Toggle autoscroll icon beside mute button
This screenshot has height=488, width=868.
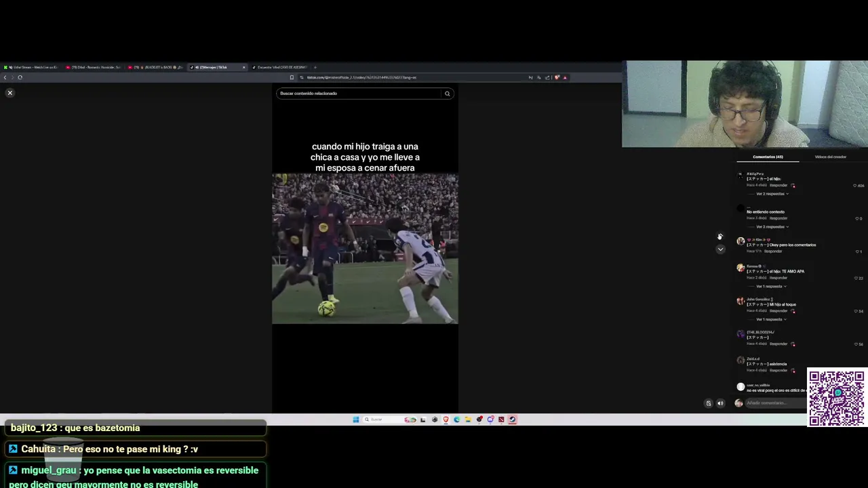click(709, 403)
